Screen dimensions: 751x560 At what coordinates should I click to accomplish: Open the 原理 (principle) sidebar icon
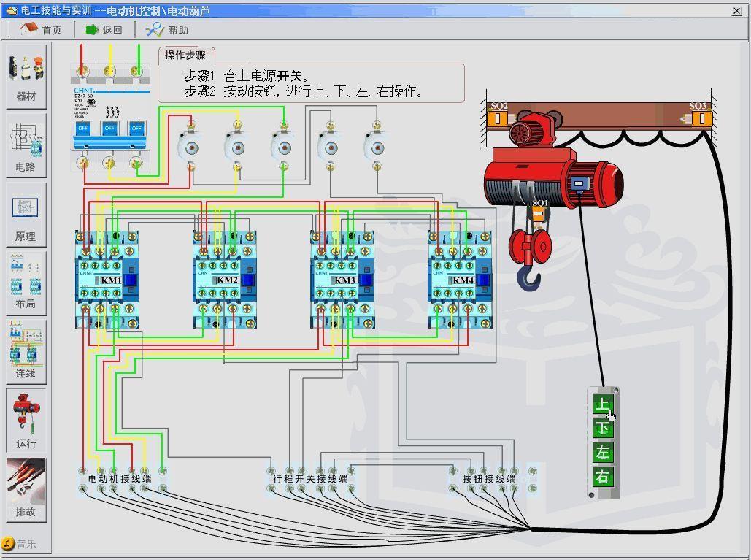pos(26,215)
